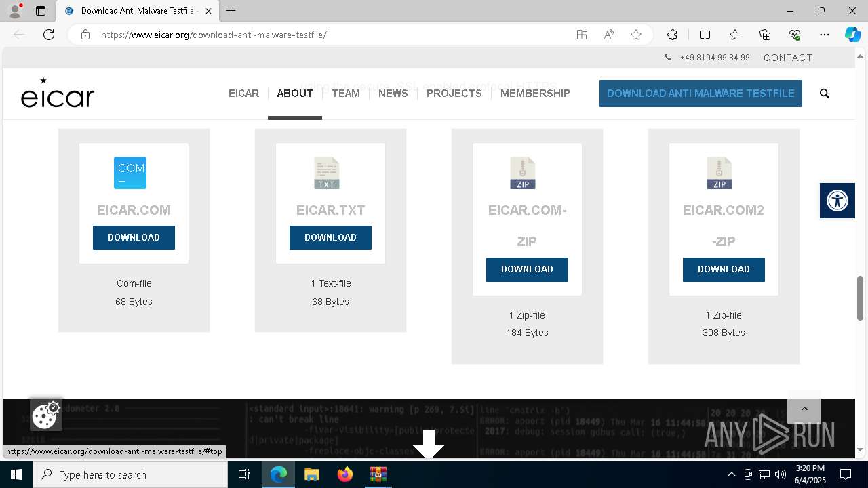The height and width of the screenshot is (488, 868).
Task: Click the address bar URL
Action: [214, 35]
